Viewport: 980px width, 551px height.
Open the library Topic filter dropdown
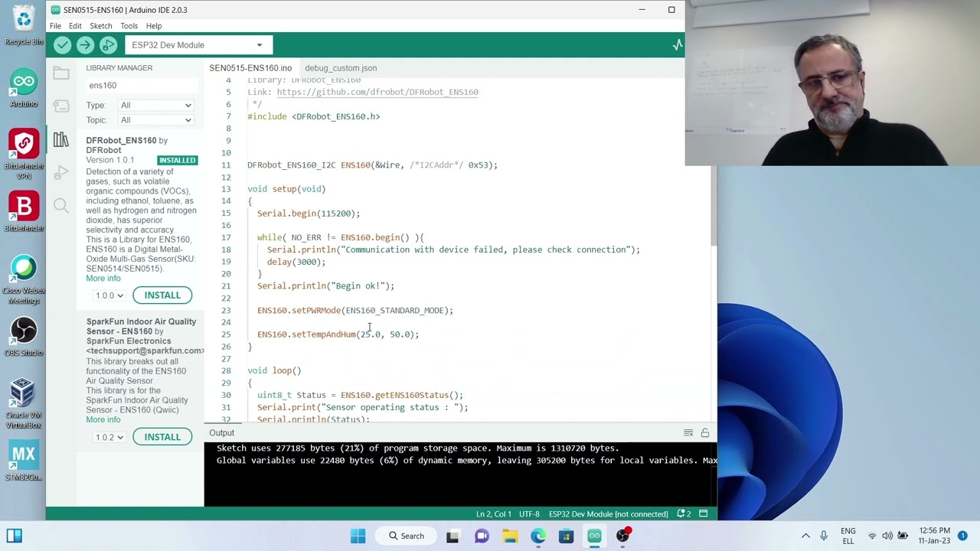(x=155, y=120)
